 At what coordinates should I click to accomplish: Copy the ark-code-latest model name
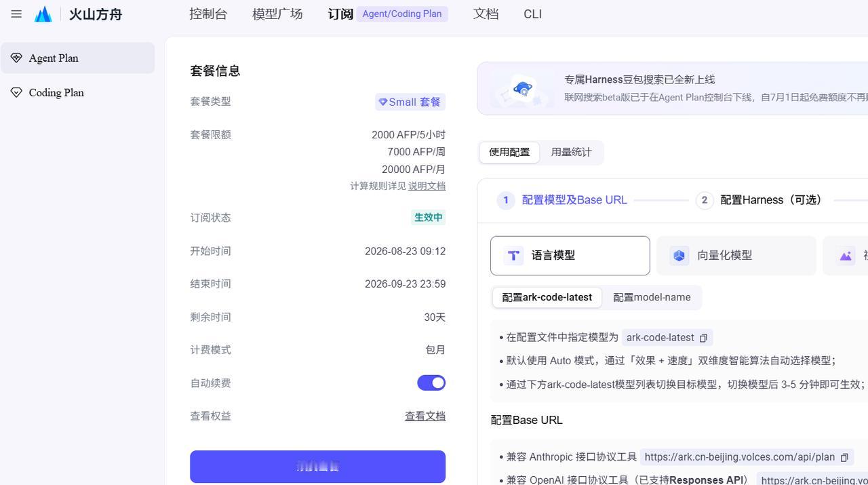tap(703, 338)
